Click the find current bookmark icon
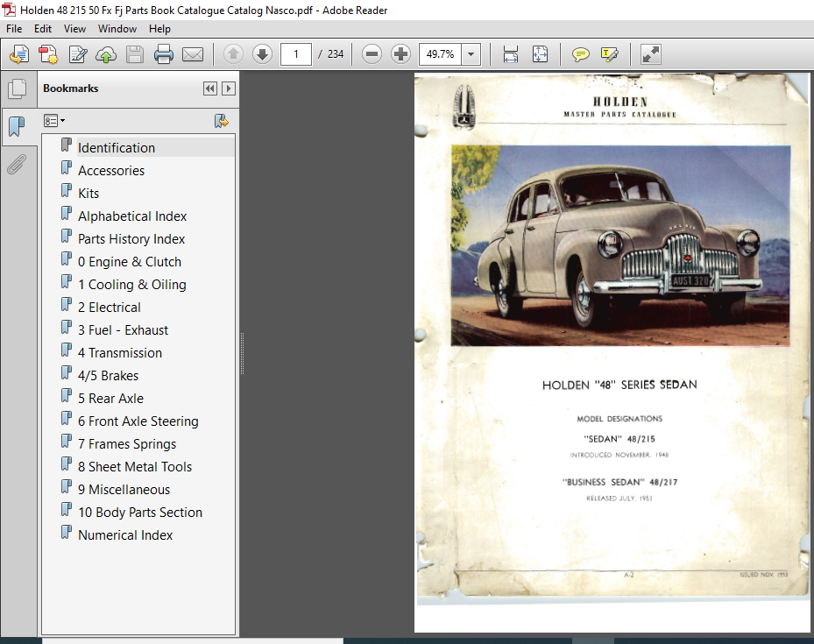This screenshot has width=814, height=644. point(222,121)
